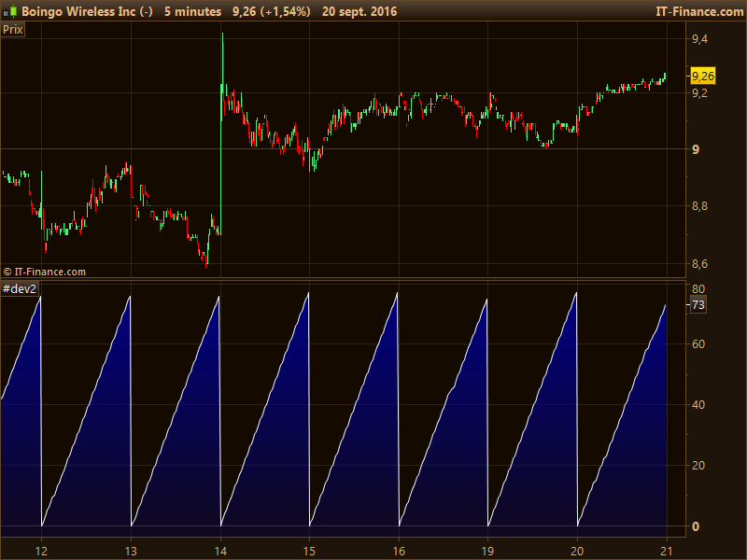Click the yellow 9,26 current price tag

tap(703, 77)
